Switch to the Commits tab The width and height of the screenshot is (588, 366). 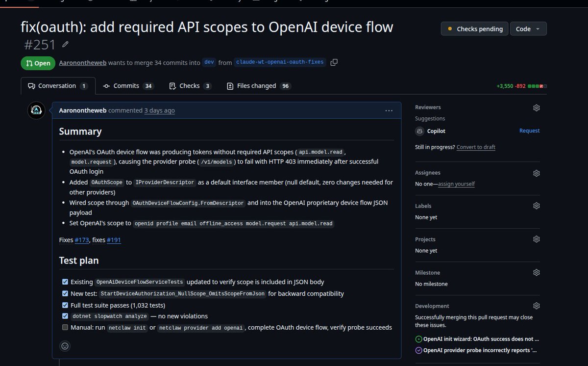(x=128, y=86)
